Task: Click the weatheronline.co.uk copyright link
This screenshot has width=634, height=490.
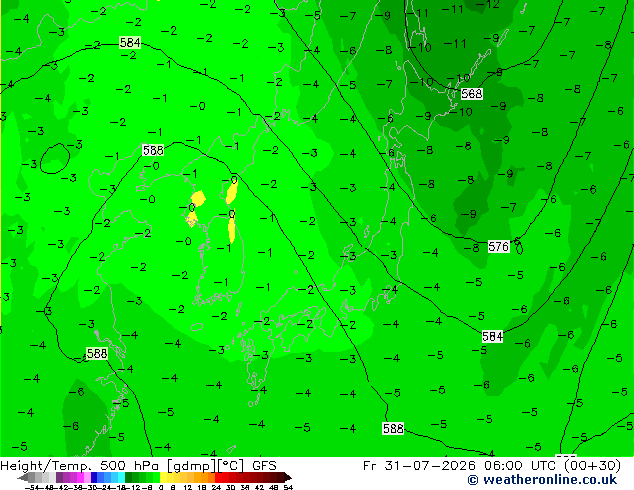Action: tap(542, 480)
